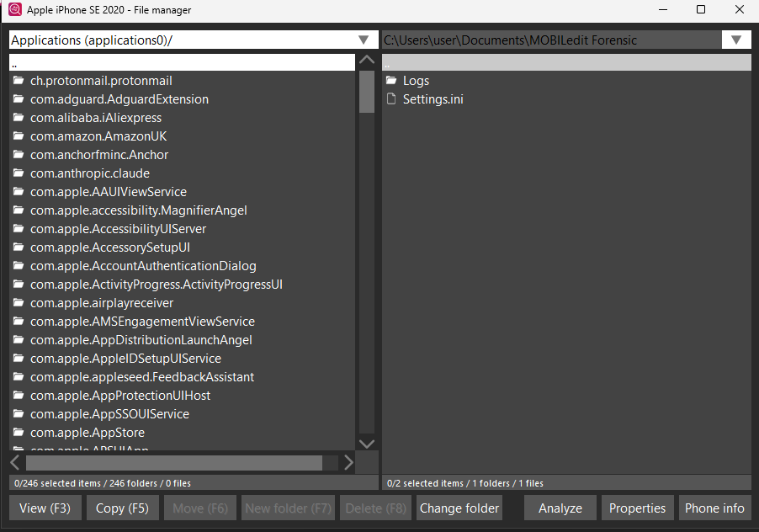759x532 pixels.
Task: Click folder icon beside com.anthropic.claude
Action: point(19,173)
